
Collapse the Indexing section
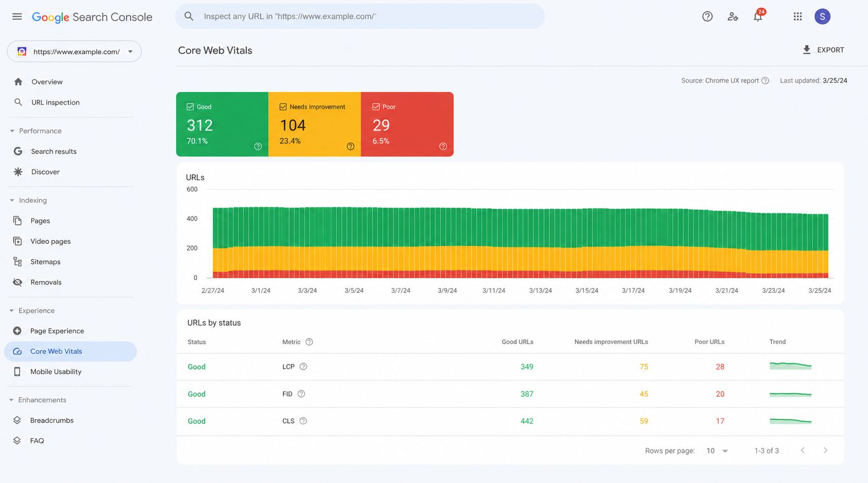[12, 200]
